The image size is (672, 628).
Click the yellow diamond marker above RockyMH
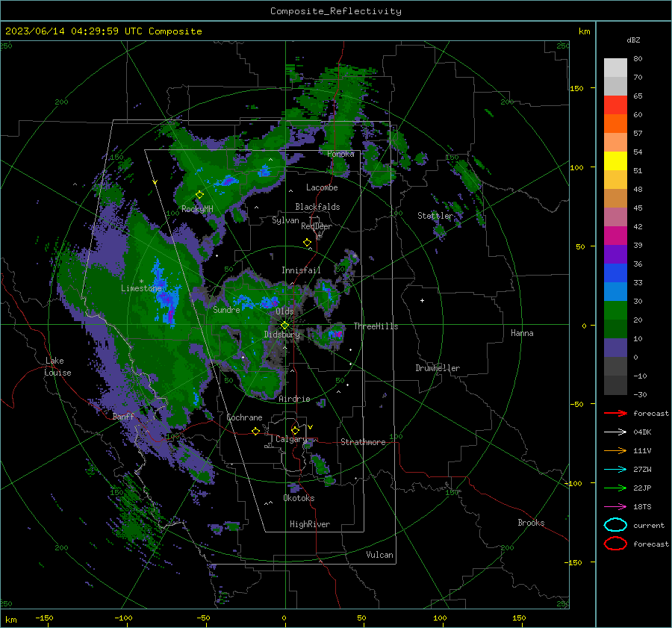199,195
